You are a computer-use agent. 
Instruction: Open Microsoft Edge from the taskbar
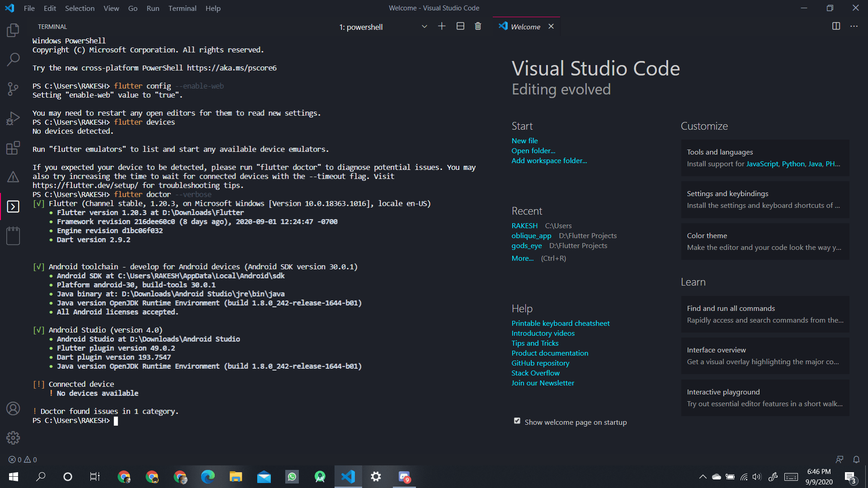pos(208,477)
